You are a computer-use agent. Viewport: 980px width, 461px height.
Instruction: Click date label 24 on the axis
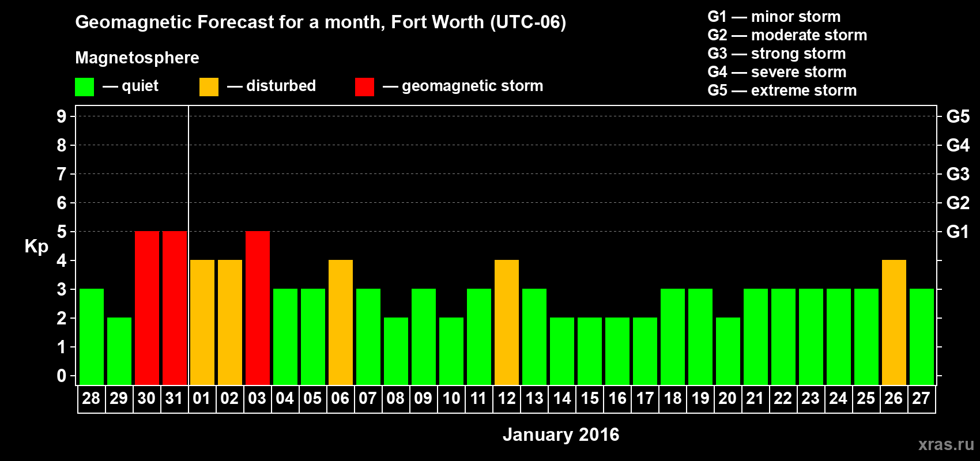(838, 399)
